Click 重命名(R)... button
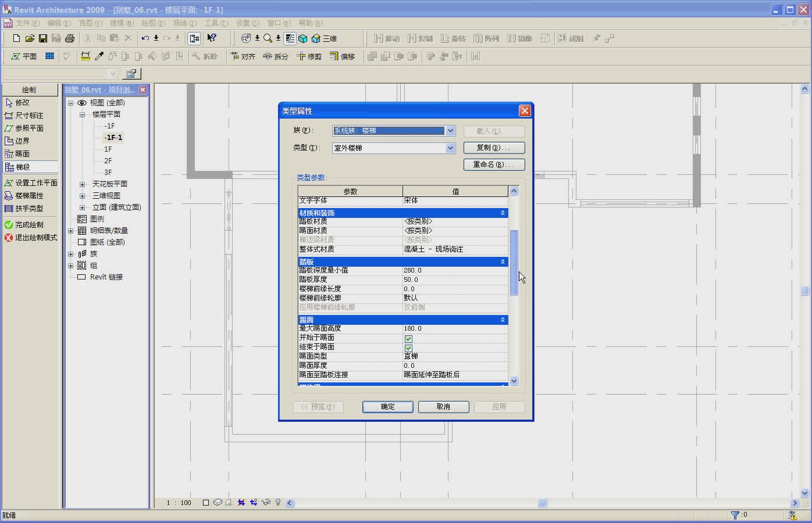812x523 pixels. point(494,164)
